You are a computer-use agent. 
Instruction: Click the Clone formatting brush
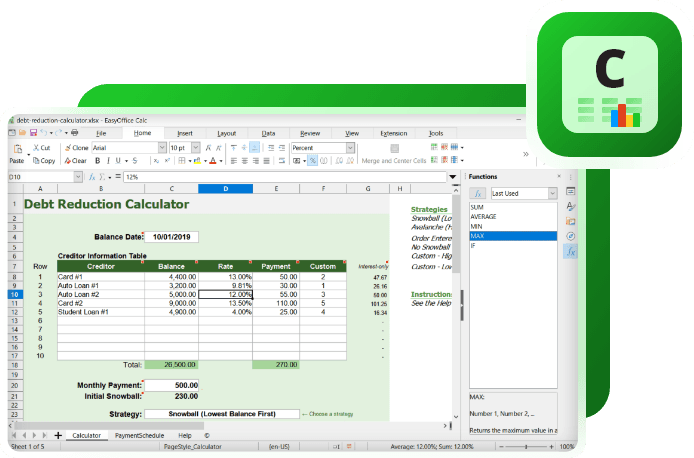tap(74, 147)
